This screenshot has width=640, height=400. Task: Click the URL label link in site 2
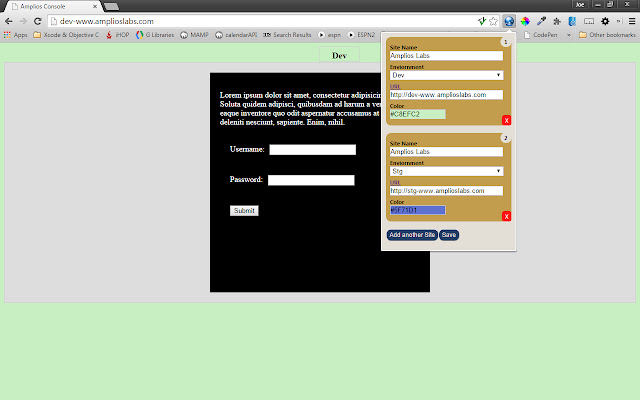pos(395,182)
